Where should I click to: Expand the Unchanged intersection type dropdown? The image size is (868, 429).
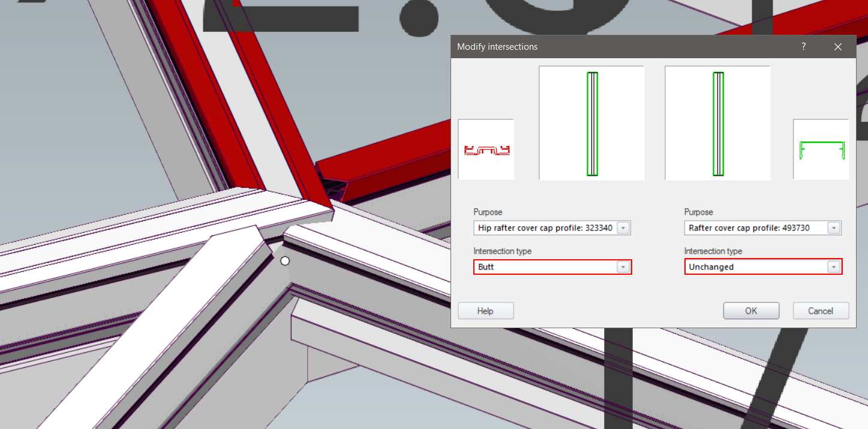tap(833, 267)
